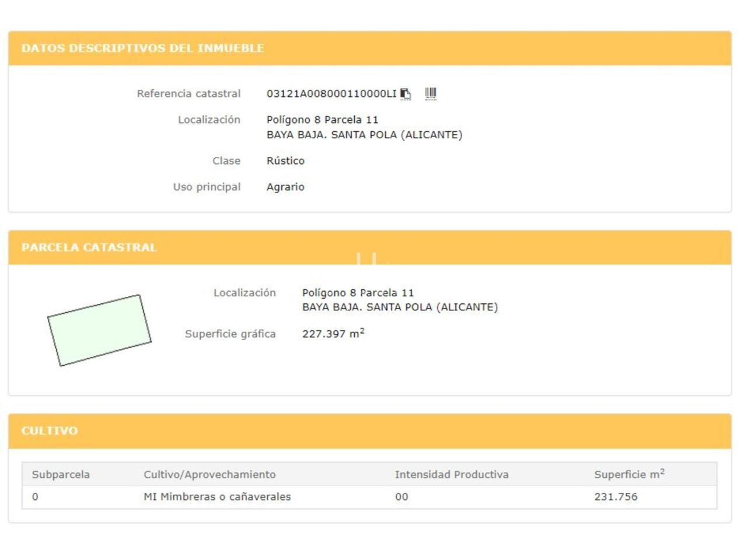
Task: Click the 00 productive intensity value
Action: tap(402, 497)
